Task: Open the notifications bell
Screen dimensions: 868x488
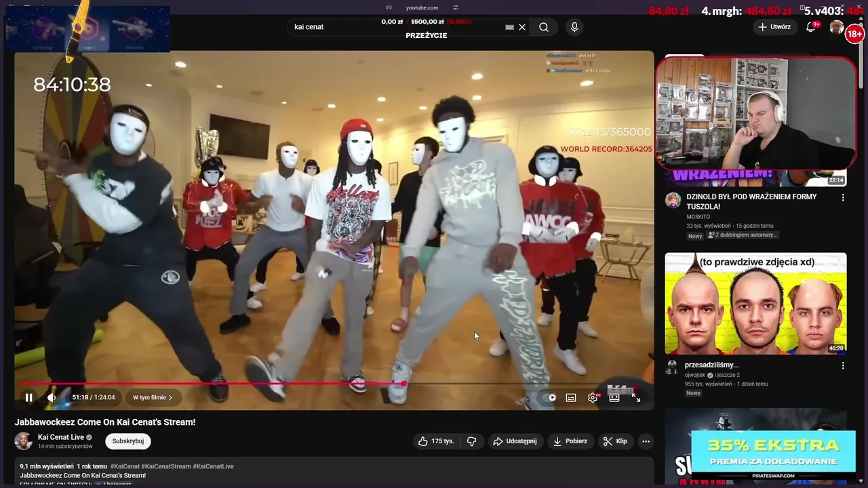Action: [810, 27]
